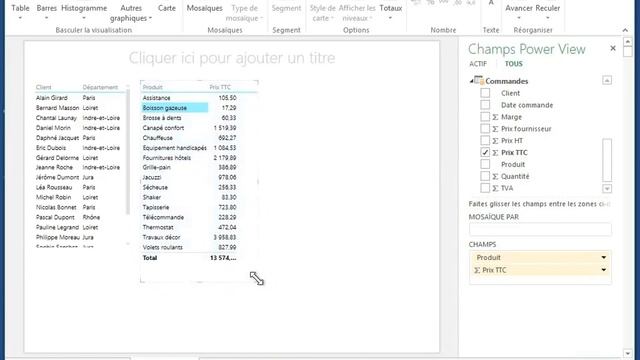The image size is (640, 360).
Task: Close the Champs Power View pane
Action: (613, 49)
